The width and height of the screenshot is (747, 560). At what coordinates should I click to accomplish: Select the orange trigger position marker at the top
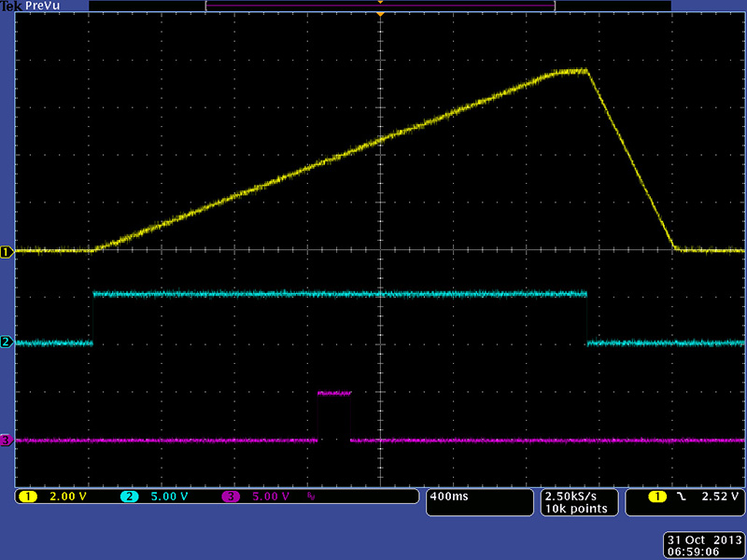click(x=380, y=4)
